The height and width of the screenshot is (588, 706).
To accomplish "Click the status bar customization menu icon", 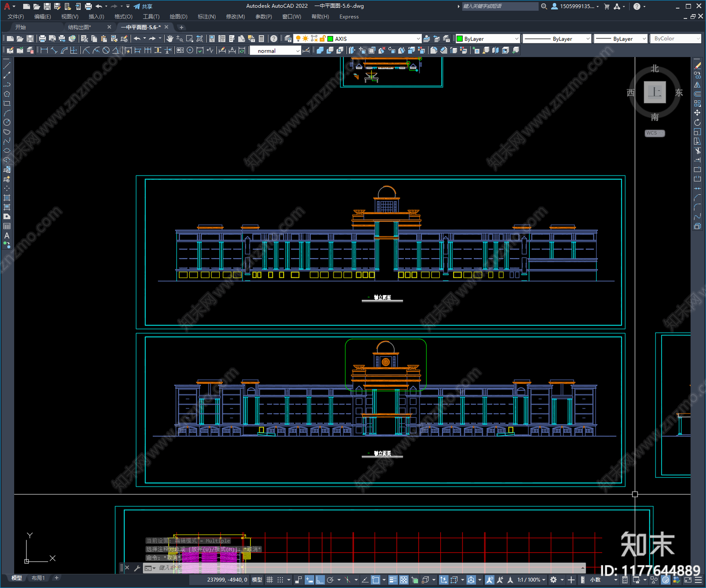I will 698,580.
